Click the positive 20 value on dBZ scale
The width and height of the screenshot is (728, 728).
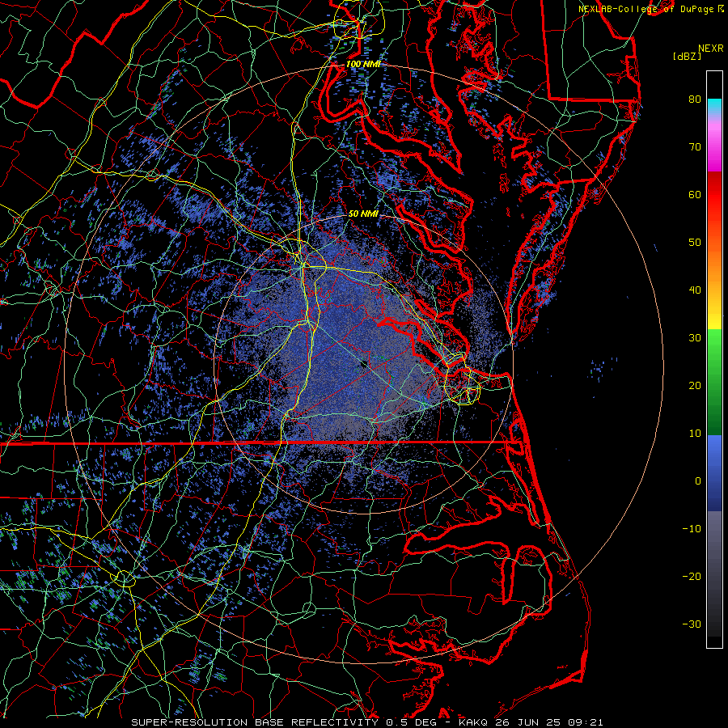(695, 386)
